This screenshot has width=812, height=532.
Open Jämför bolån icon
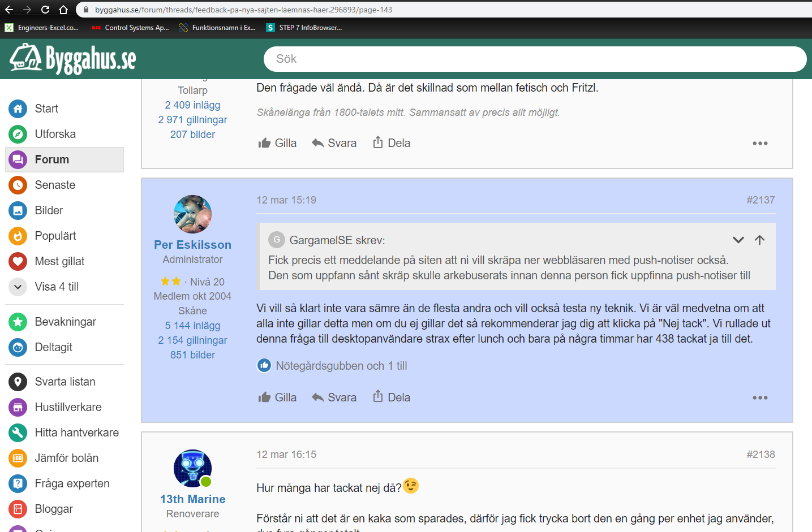(18, 458)
